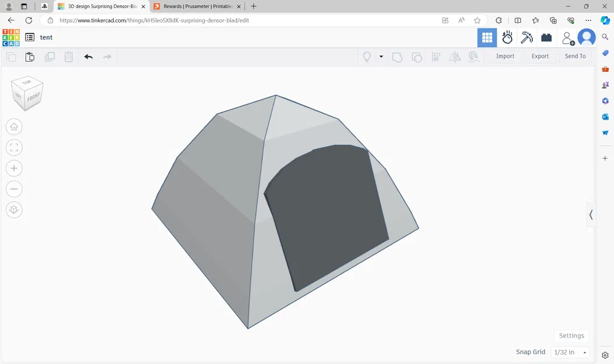Toggle perspective view with the camera icon
The image size is (614, 364).
pyautogui.click(x=14, y=210)
